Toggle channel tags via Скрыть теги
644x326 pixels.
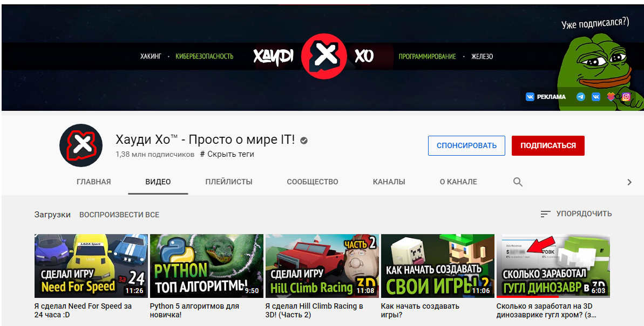tap(227, 154)
